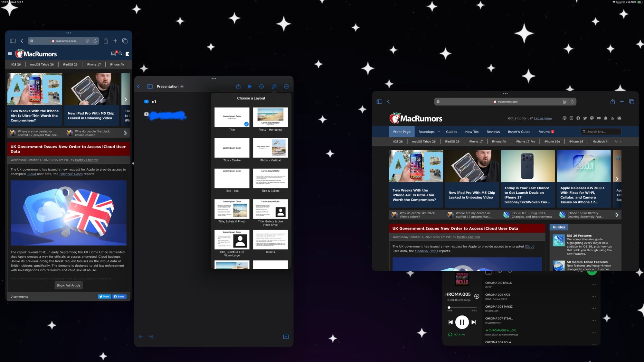The height and width of the screenshot is (362, 644).
Task: Click the Keynote undo button
Action: click(x=261, y=87)
